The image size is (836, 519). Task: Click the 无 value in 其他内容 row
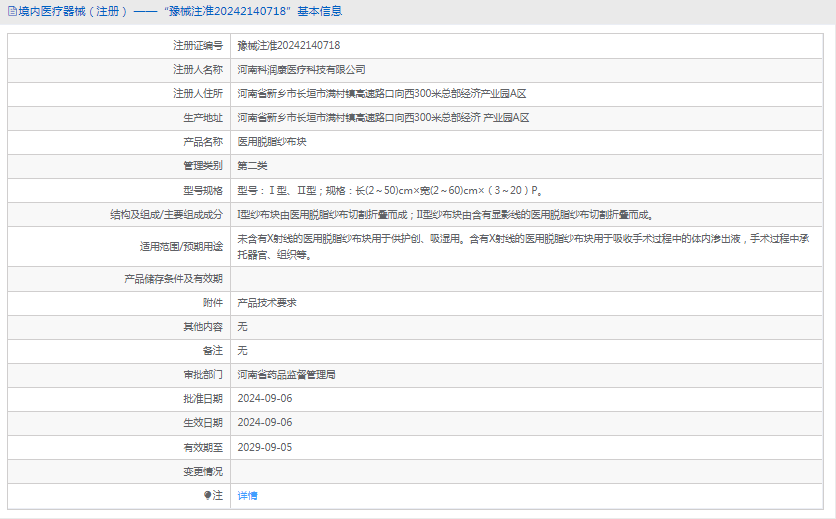242,326
